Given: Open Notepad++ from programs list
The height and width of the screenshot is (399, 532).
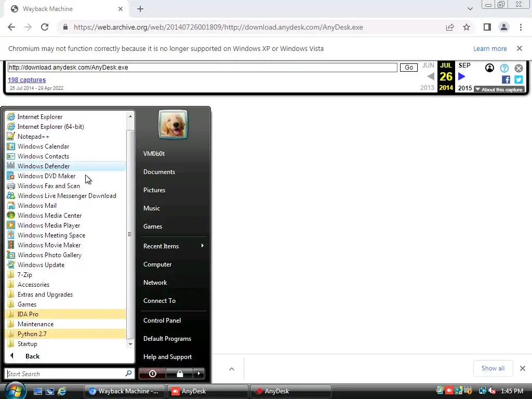Looking at the screenshot, I should click(66, 137).
